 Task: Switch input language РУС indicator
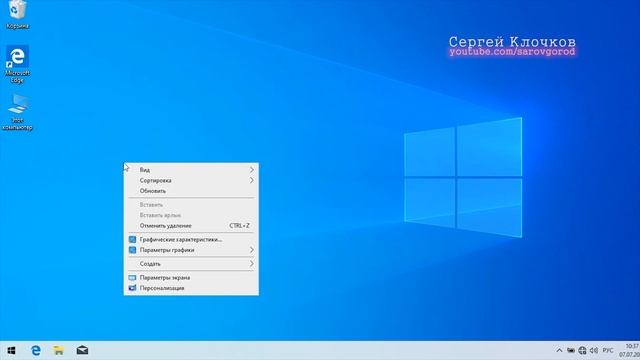coord(608,350)
